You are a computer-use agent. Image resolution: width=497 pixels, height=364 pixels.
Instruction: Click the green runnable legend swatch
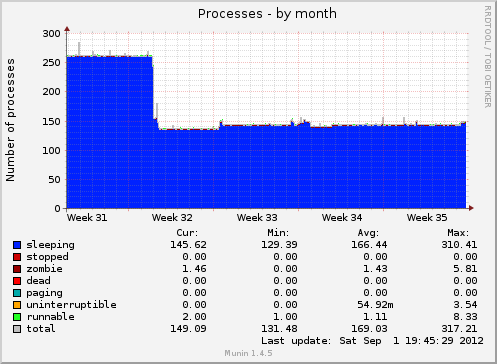pyautogui.click(x=17, y=317)
